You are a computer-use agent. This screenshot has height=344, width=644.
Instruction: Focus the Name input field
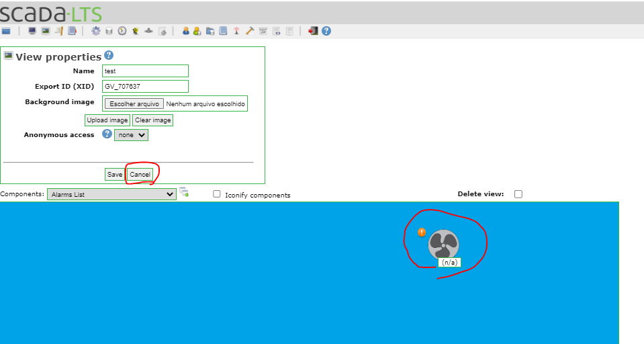(x=146, y=71)
